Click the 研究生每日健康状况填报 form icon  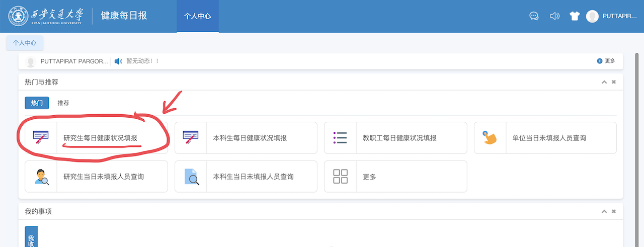tap(41, 137)
